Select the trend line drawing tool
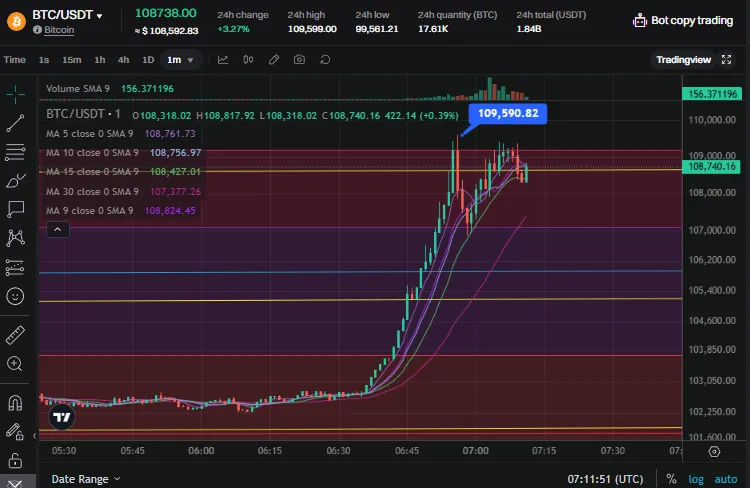The height and width of the screenshot is (488, 750). [x=15, y=123]
